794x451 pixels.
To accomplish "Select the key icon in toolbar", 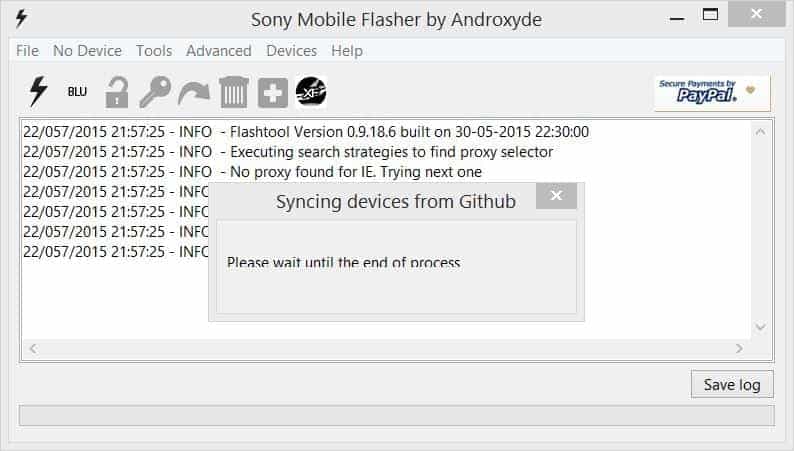I will pyautogui.click(x=155, y=92).
